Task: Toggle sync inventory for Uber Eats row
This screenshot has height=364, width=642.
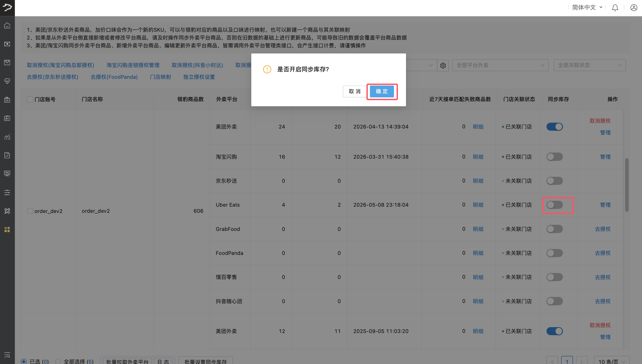Action: click(554, 205)
